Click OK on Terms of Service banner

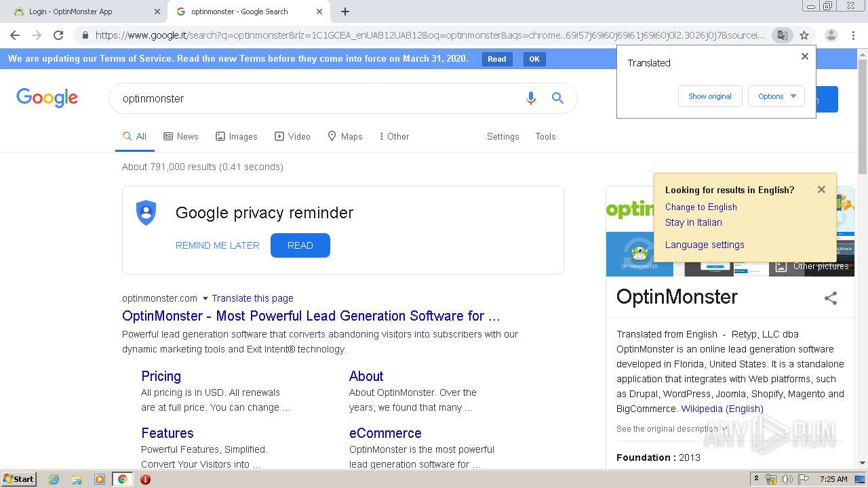[x=534, y=59]
